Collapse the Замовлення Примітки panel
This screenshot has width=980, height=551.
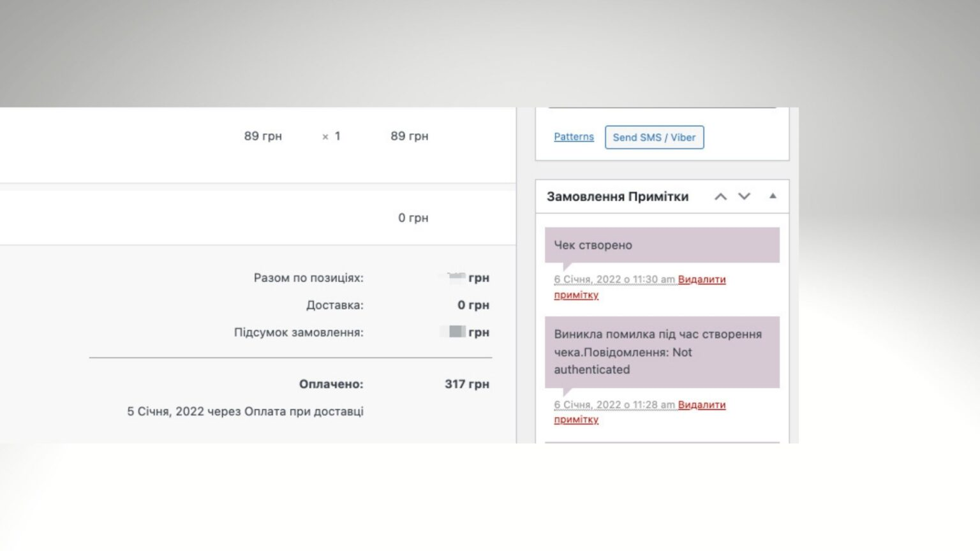773,196
